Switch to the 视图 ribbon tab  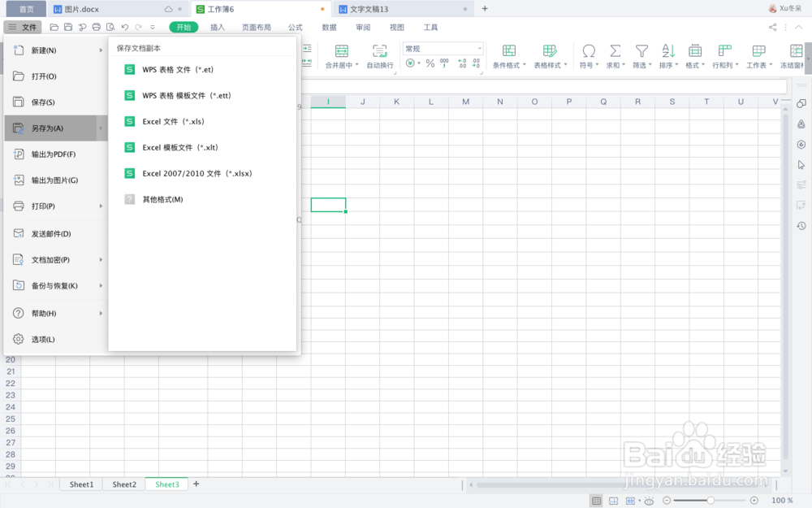[x=397, y=28]
